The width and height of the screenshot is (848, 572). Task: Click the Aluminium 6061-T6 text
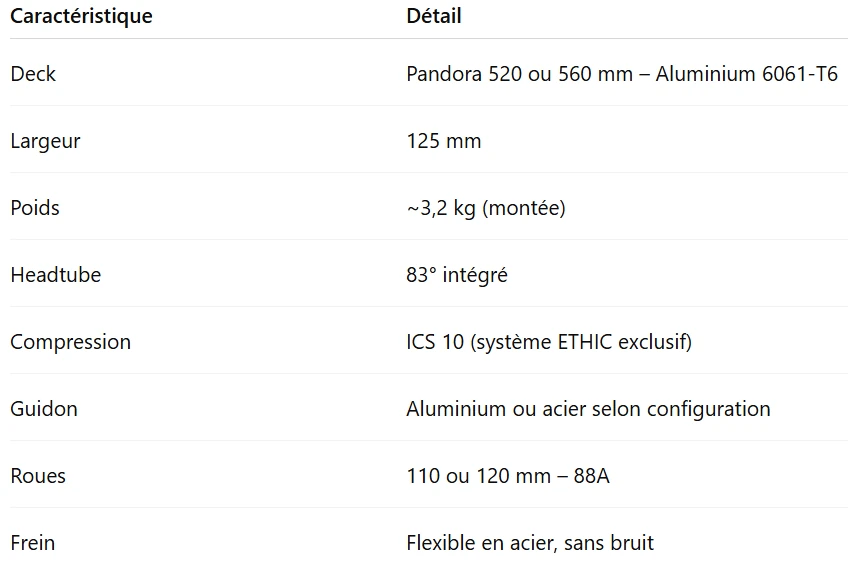(x=747, y=74)
